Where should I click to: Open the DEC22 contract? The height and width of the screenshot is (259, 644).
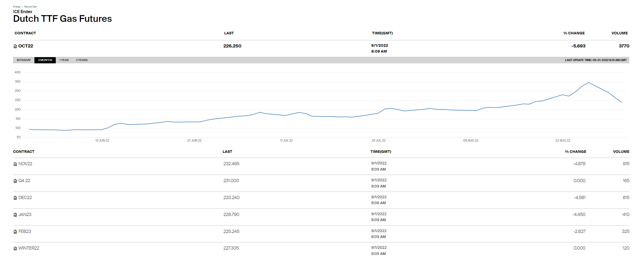(25, 198)
